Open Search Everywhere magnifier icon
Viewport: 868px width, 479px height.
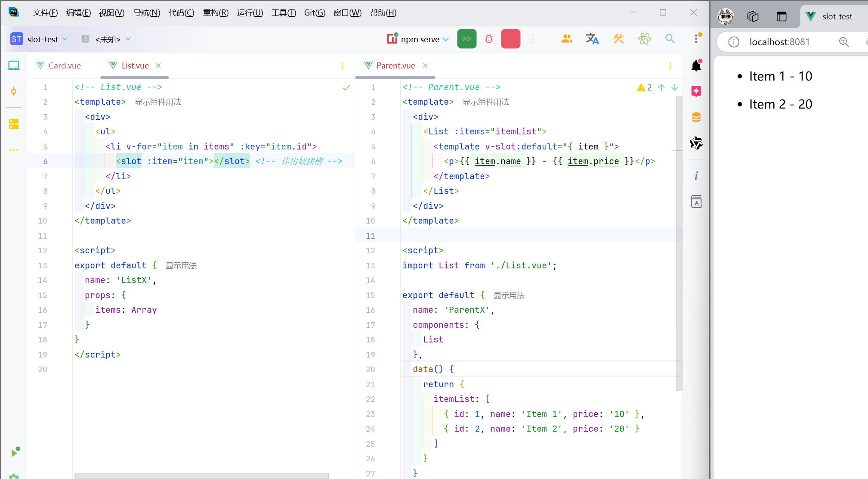670,39
